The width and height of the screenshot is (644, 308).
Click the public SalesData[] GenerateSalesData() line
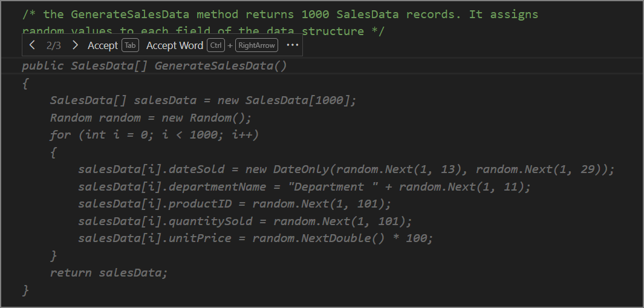(154, 66)
